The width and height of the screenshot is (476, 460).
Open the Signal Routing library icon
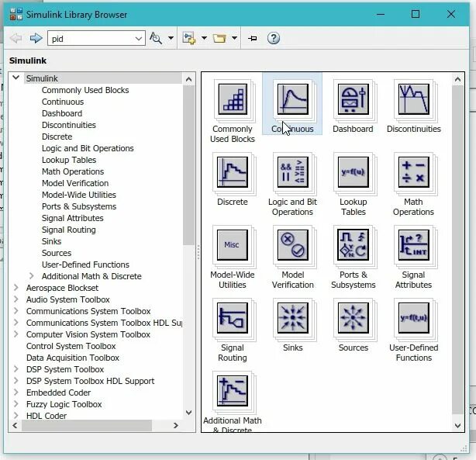233,318
